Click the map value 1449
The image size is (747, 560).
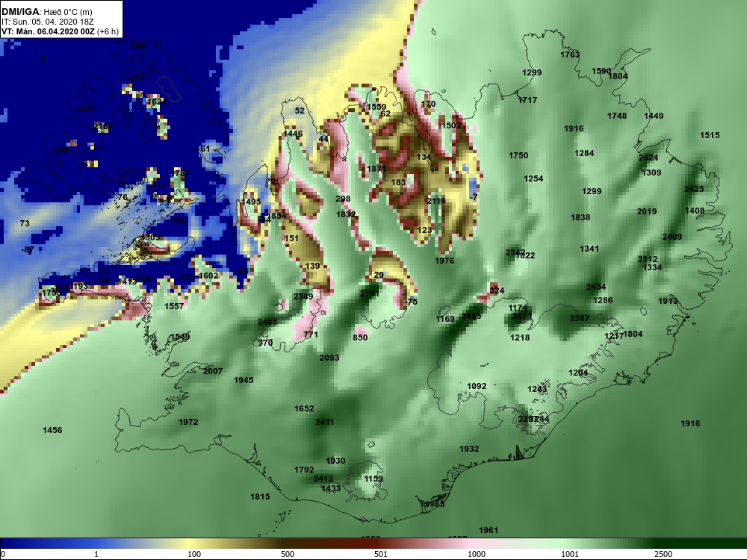[654, 116]
